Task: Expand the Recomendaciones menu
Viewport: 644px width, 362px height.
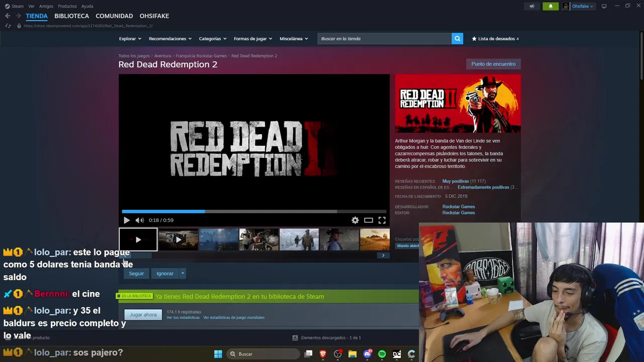Action: tap(170, 39)
